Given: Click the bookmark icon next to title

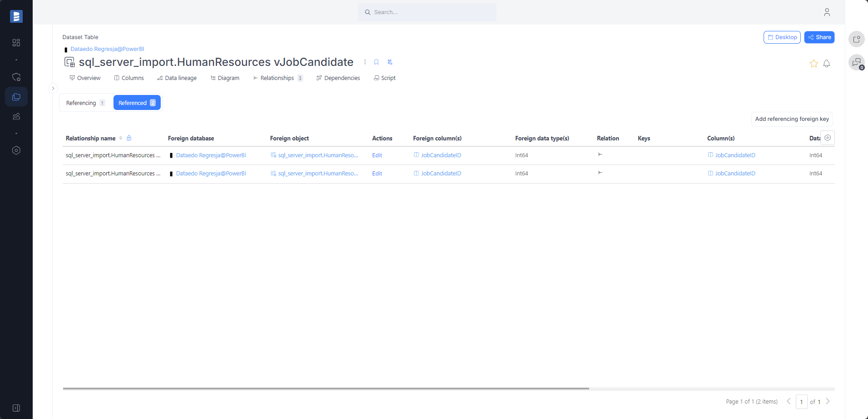Looking at the screenshot, I should (376, 62).
